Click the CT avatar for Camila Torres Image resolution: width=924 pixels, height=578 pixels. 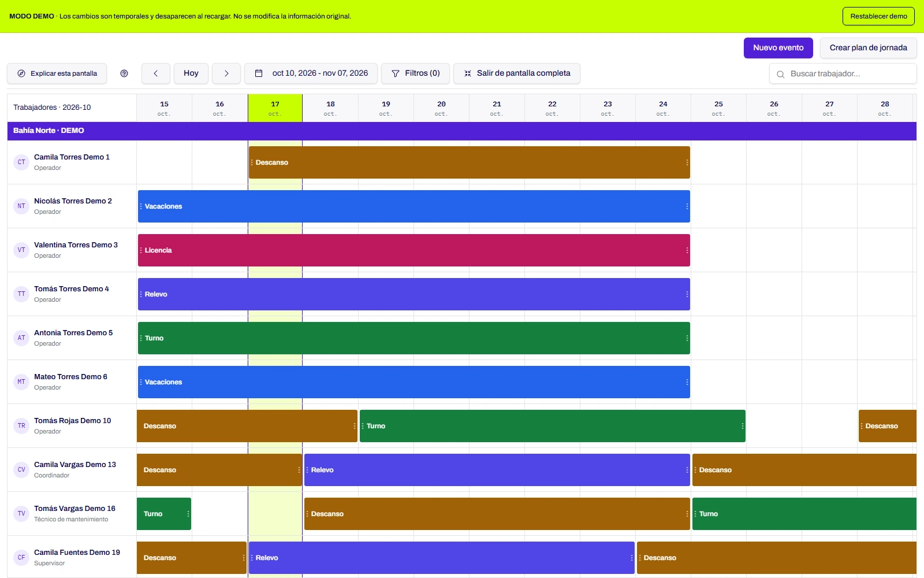tap(21, 162)
